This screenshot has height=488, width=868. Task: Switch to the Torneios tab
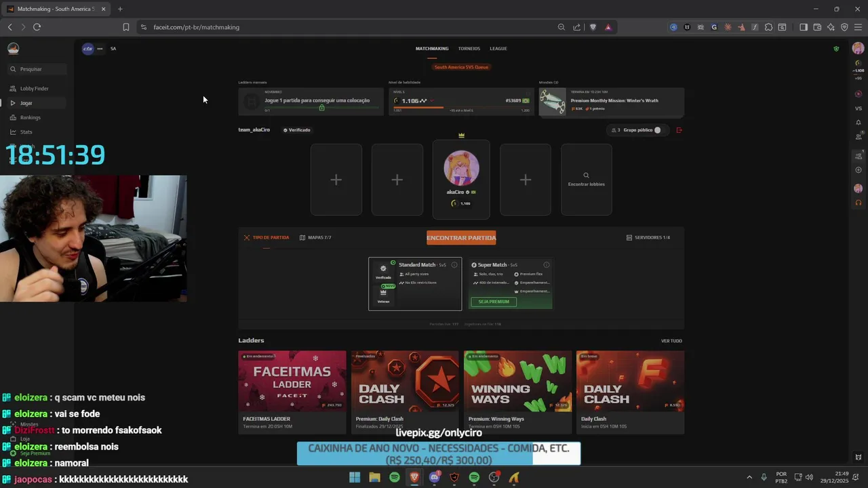click(469, 49)
